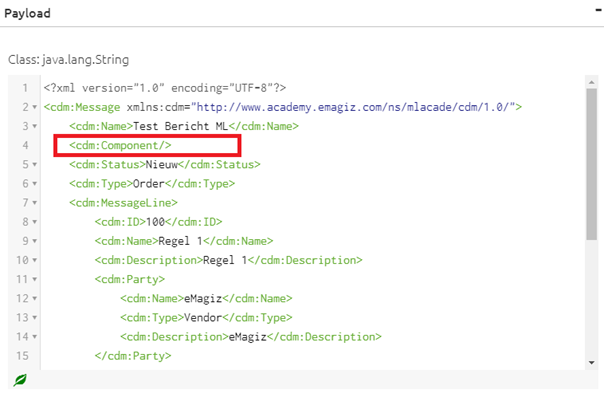604x398 pixels.
Task: Toggle the fold arrow on line 13
Action: (x=34, y=317)
